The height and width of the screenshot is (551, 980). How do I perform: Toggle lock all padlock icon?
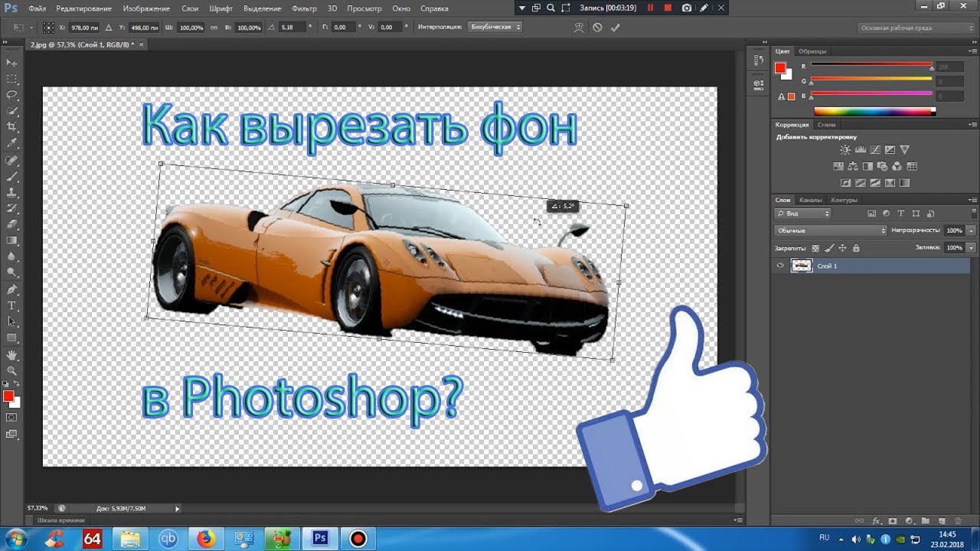tap(856, 248)
